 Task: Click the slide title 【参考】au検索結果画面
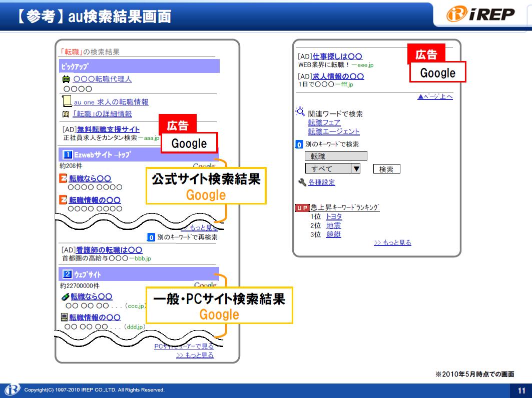coord(94,16)
